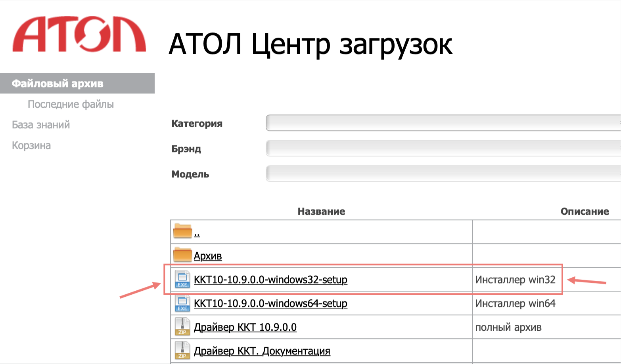Open the Брэнд dropdown

[443, 148]
